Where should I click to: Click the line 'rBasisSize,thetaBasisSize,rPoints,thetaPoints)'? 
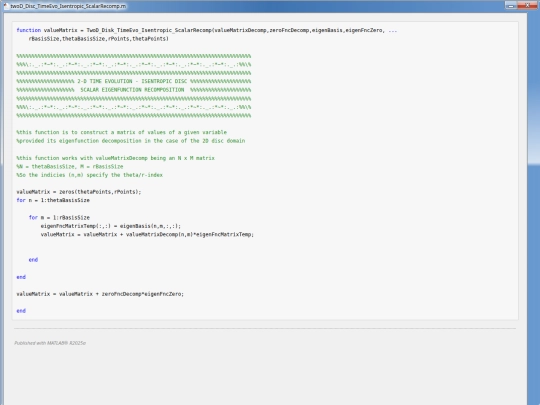(x=98, y=39)
